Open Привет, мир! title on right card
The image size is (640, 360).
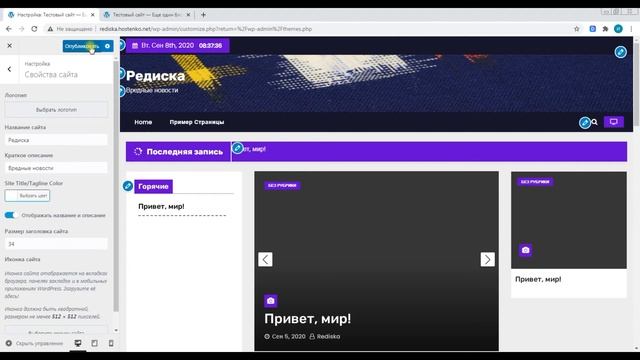(x=538, y=279)
